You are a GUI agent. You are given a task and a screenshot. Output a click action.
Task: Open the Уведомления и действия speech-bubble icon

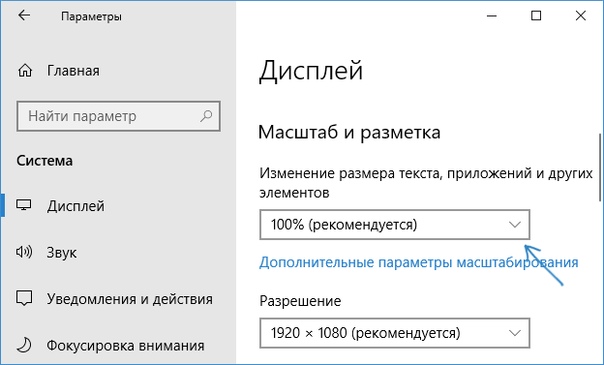pos(24,298)
